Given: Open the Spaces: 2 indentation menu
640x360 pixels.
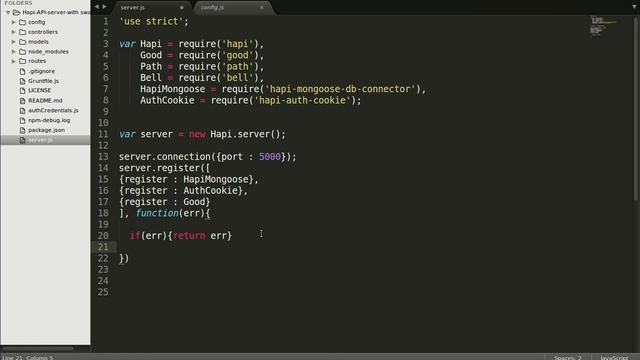Looking at the screenshot, I should pyautogui.click(x=568, y=358).
